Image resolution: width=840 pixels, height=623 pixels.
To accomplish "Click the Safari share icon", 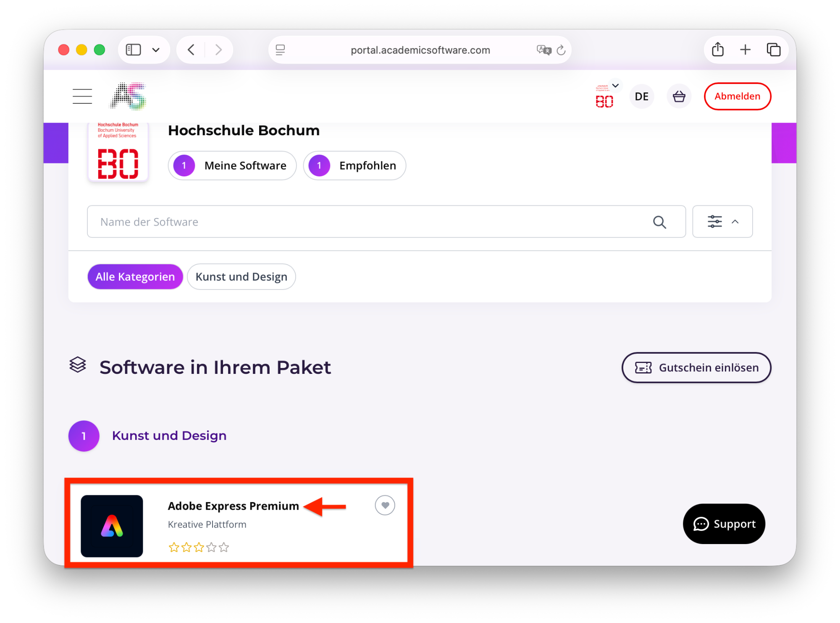I will point(718,50).
